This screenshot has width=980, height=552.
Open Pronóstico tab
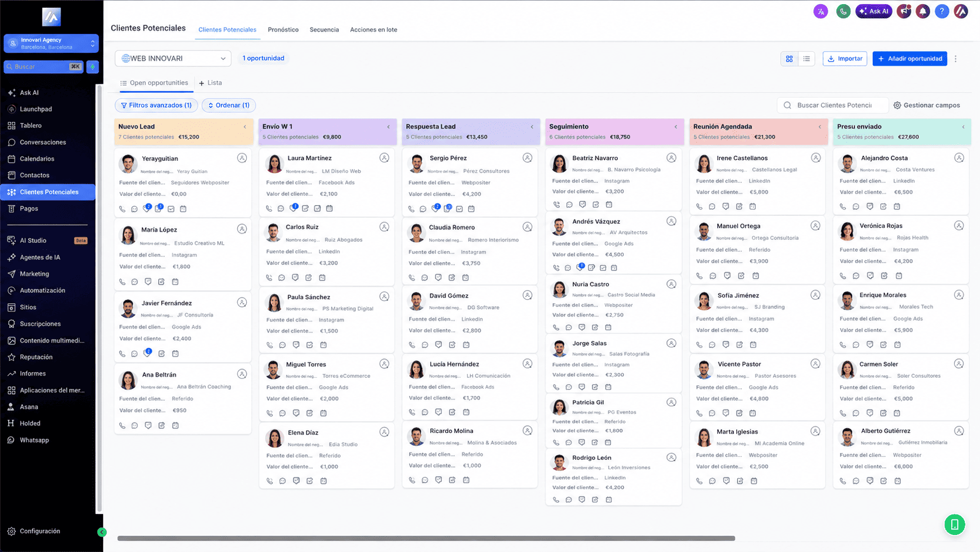pyautogui.click(x=283, y=29)
